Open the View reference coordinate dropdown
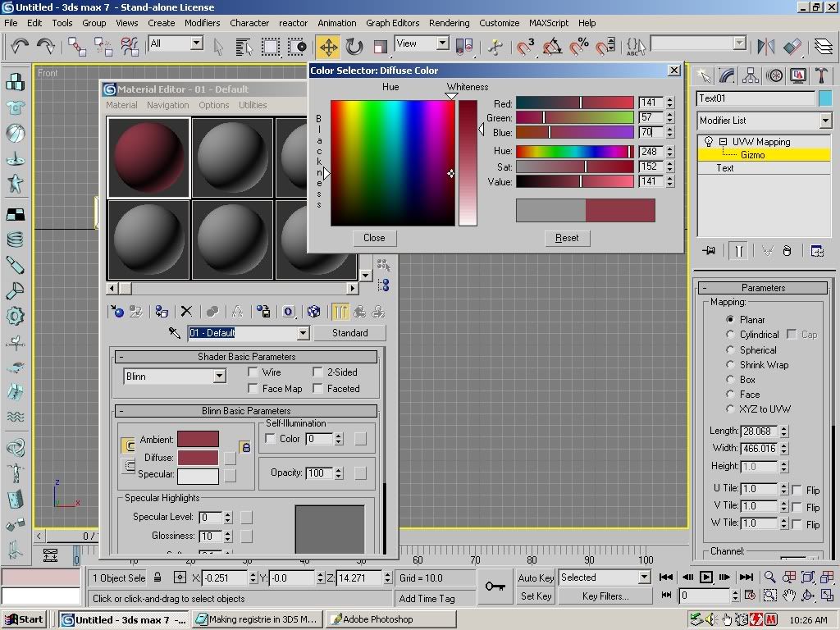 (x=442, y=43)
